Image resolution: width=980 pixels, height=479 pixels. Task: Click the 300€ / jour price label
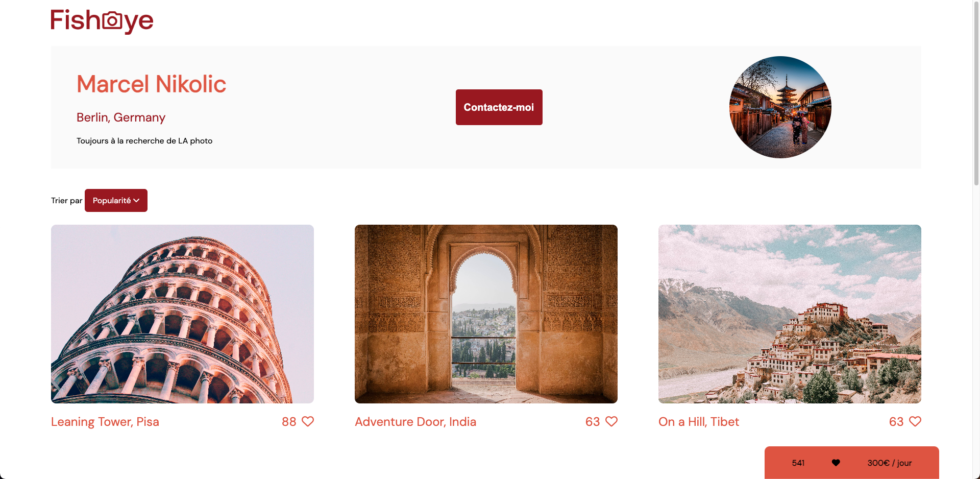click(889, 463)
